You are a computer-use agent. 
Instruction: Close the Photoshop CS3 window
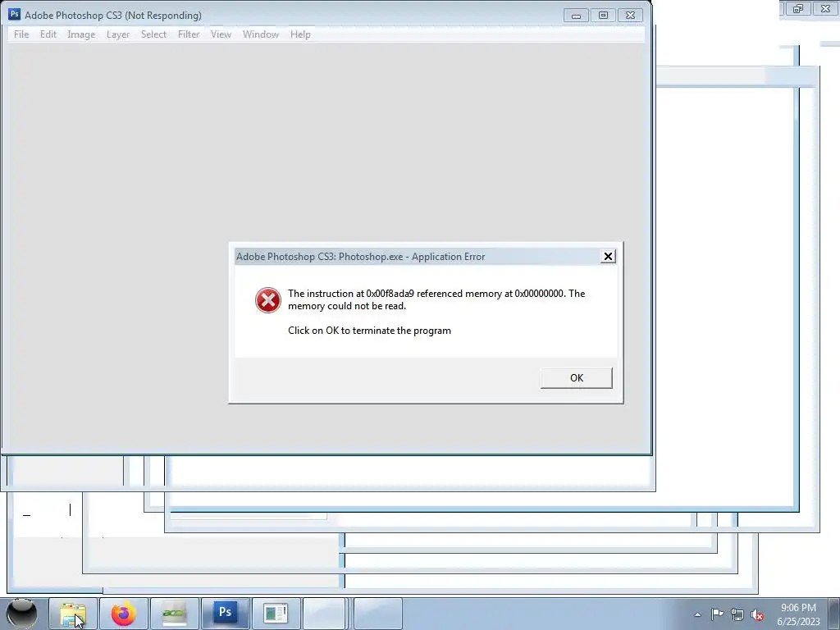(x=631, y=16)
